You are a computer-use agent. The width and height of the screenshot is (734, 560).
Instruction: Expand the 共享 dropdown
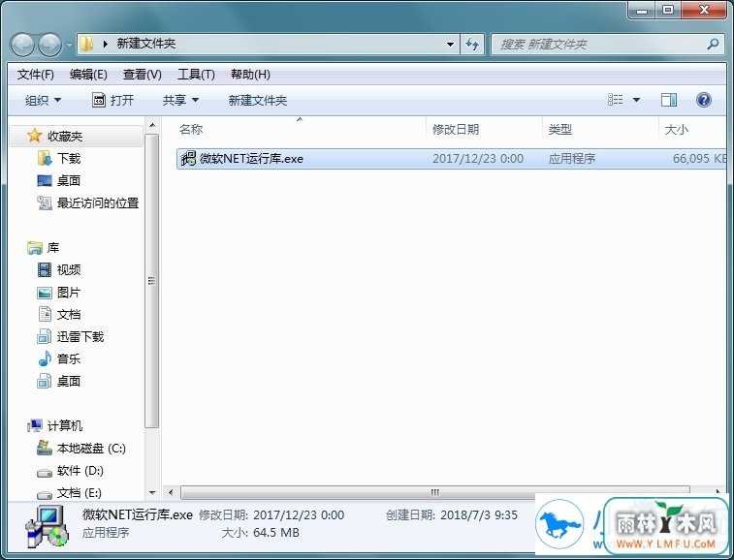pos(180,100)
